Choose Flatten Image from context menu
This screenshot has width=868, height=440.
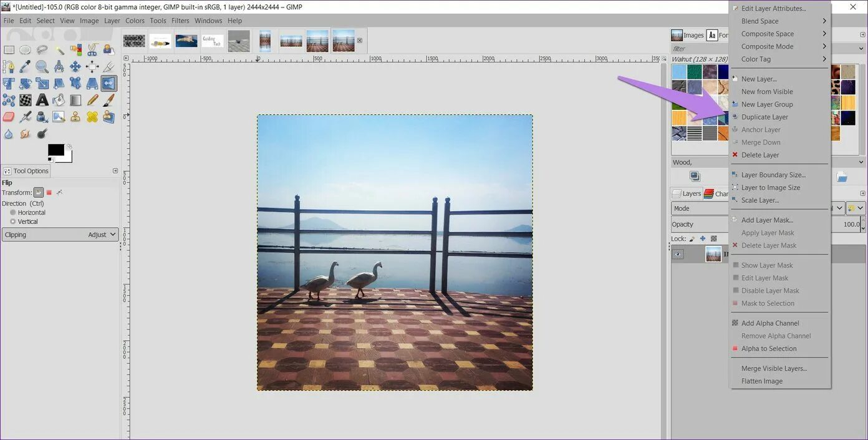pos(780,381)
